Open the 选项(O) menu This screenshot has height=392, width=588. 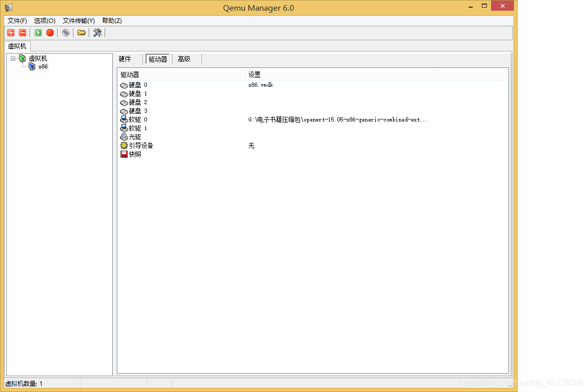tap(44, 20)
